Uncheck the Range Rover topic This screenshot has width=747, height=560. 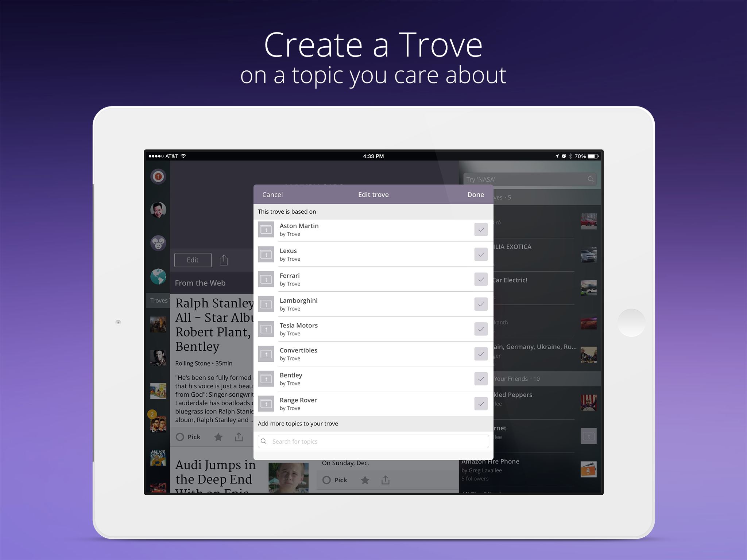pyautogui.click(x=481, y=404)
